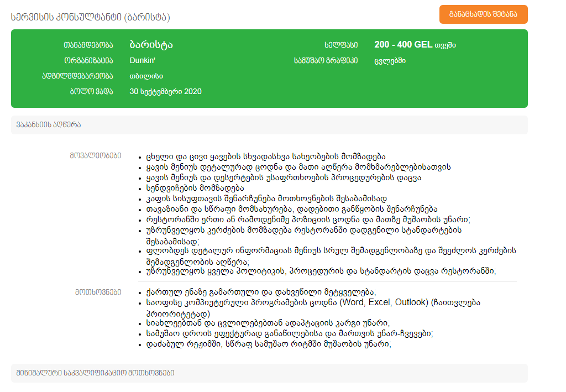Click the ორგანიზაცია label
This screenshot has width=566, height=392.
[88, 61]
